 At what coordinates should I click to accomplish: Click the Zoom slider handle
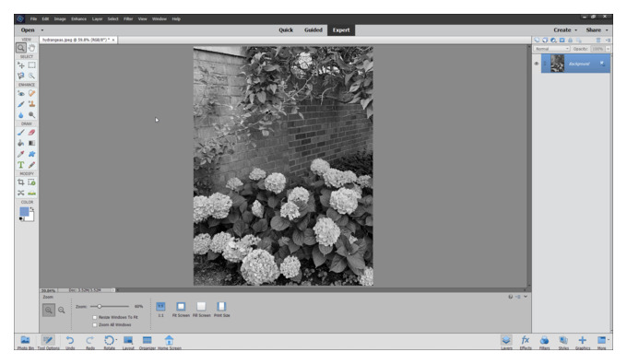click(x=100, y=307)
